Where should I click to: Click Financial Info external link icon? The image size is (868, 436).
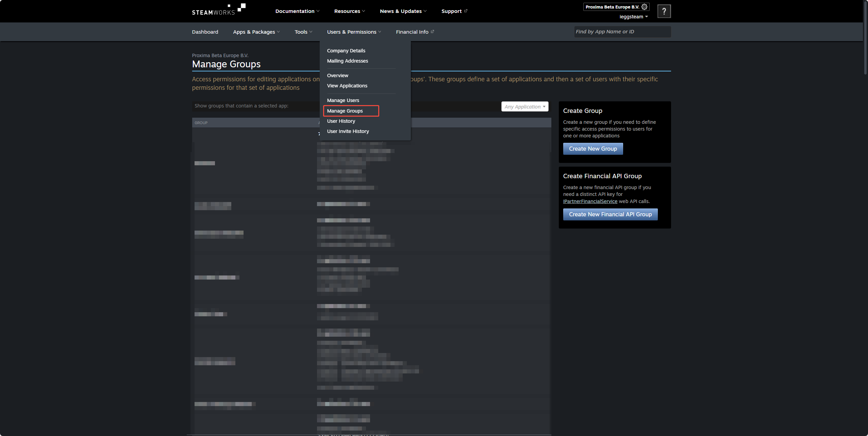click(x=432, y=32)
